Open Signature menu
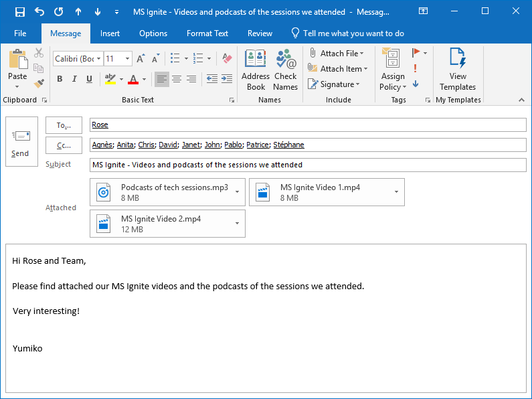 [333, 84]
